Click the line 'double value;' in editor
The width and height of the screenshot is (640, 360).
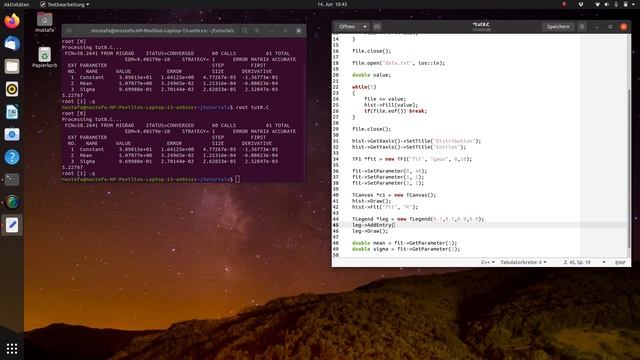point(371,75)
